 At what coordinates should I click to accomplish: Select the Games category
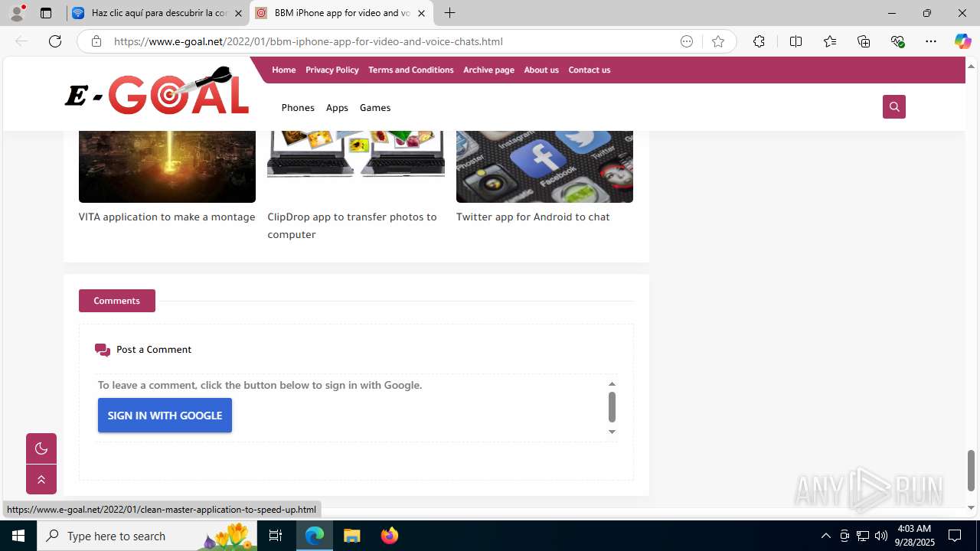point(375,108)
